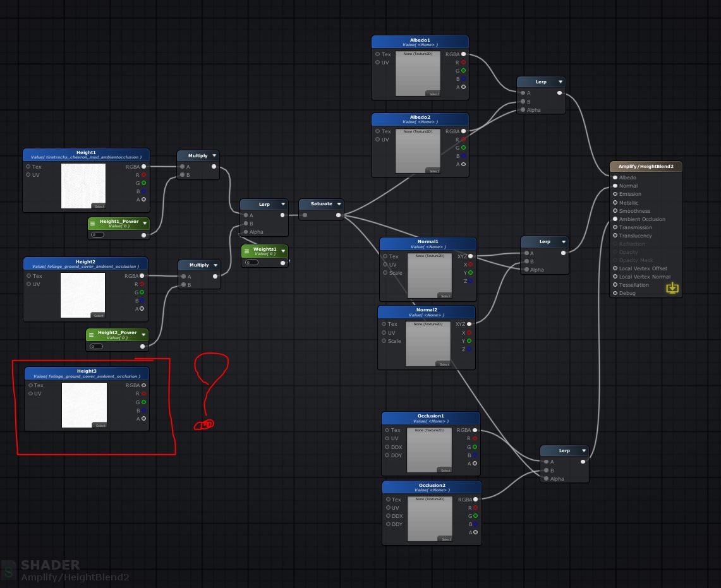Click the Albedo2 node G output port

(464, 148)
